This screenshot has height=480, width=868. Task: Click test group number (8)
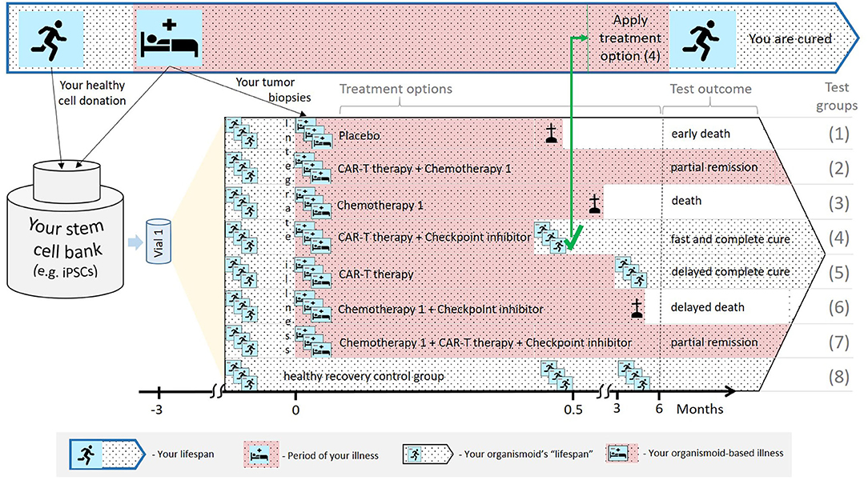(x=838, y=377)
